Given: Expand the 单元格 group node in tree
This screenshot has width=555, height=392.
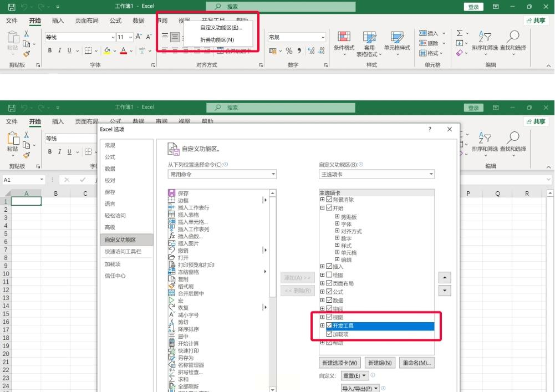Looking at the screenshot, I should (x=337, y=252).
